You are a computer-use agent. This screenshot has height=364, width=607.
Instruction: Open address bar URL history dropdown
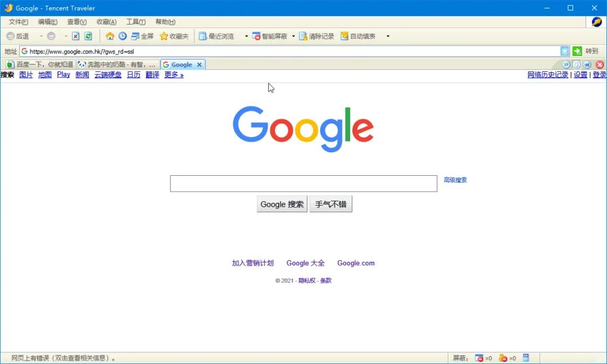(x=565, y=51)
